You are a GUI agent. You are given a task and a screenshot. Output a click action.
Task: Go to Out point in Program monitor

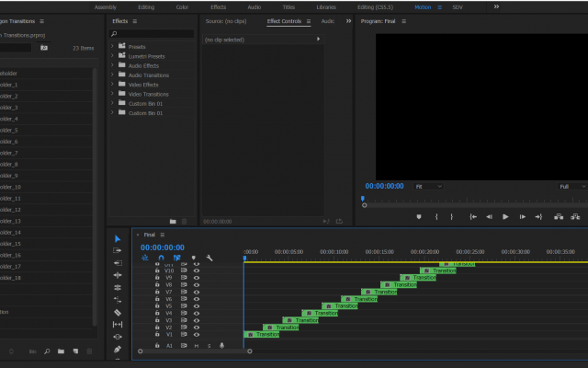[x=538, y=217]
